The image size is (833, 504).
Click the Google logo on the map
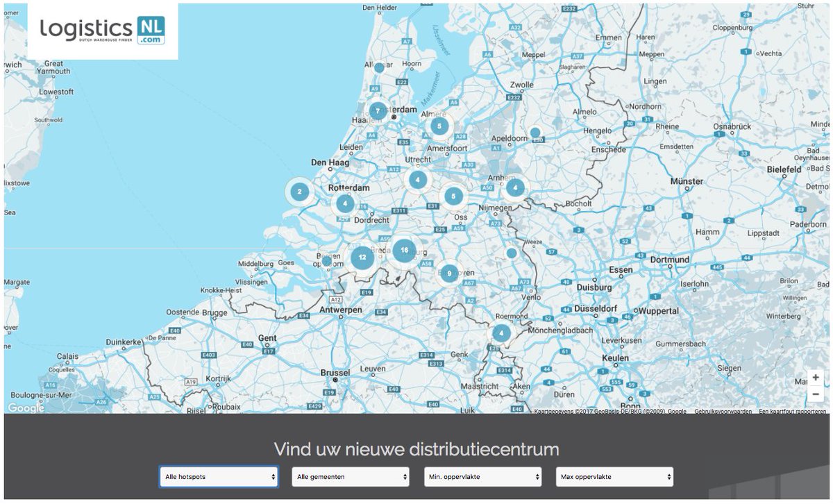coord(26,408)
